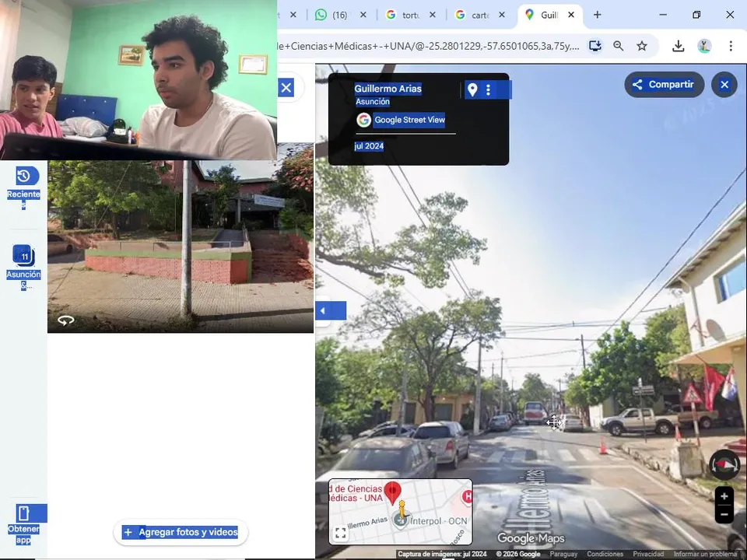The height and width of the screenshot is (560, 747).
Task: Click the Google logo in the Street View card
Action: [x=363, y=120]
